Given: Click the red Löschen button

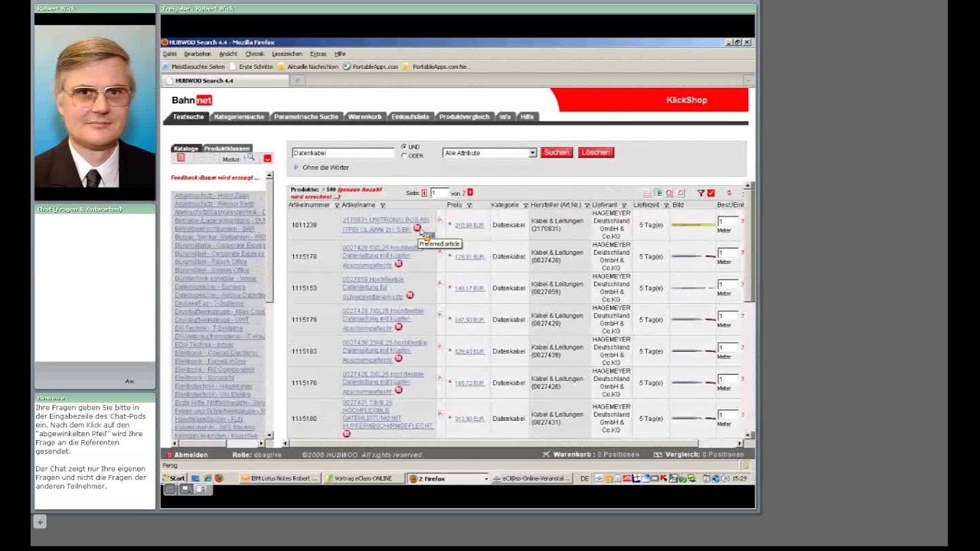Looking at the screenshot, I should coord(596,152).
